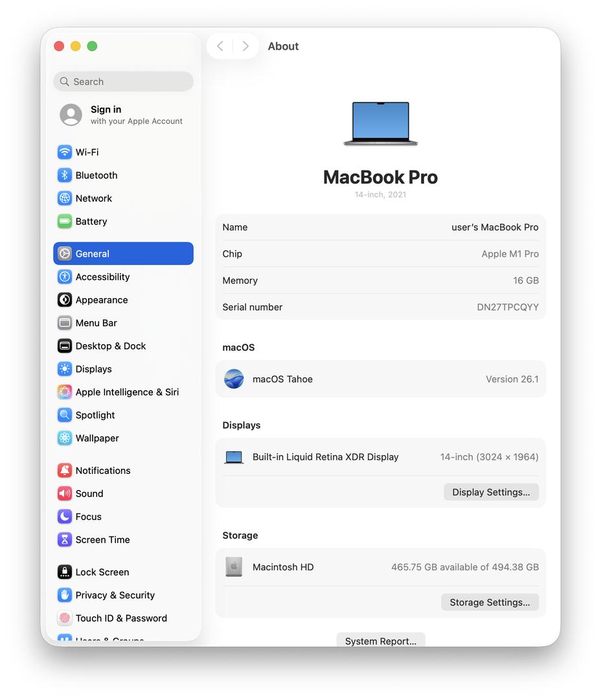Click the Wi-Fi icon in sidebar
This screenshot has height=700, width=601.
pos(65,152)
